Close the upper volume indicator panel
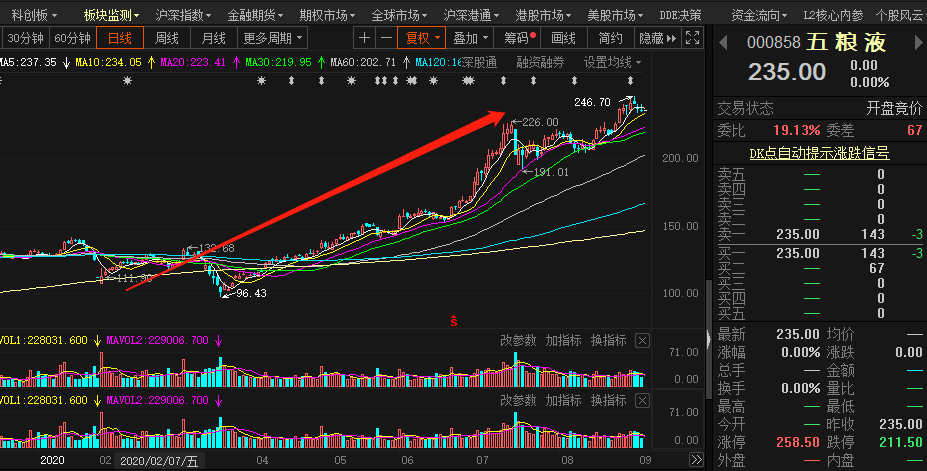Viewport: 927px width, 471px height. pyautogui.click(x=642, y=341)
